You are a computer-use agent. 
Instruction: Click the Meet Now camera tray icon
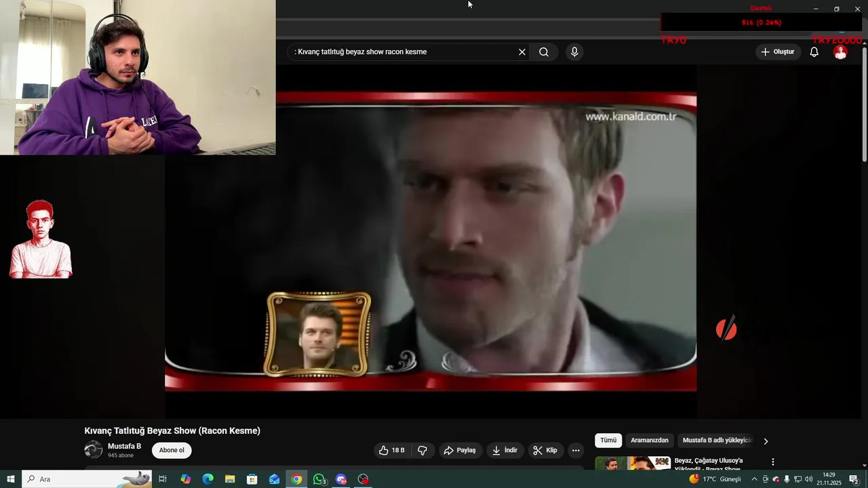766,479
